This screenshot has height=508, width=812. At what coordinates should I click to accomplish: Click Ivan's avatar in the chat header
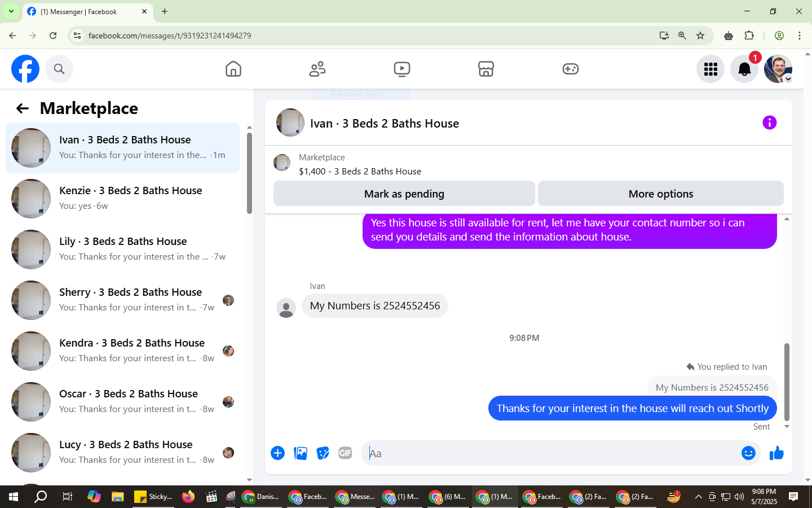coord(290,122)
